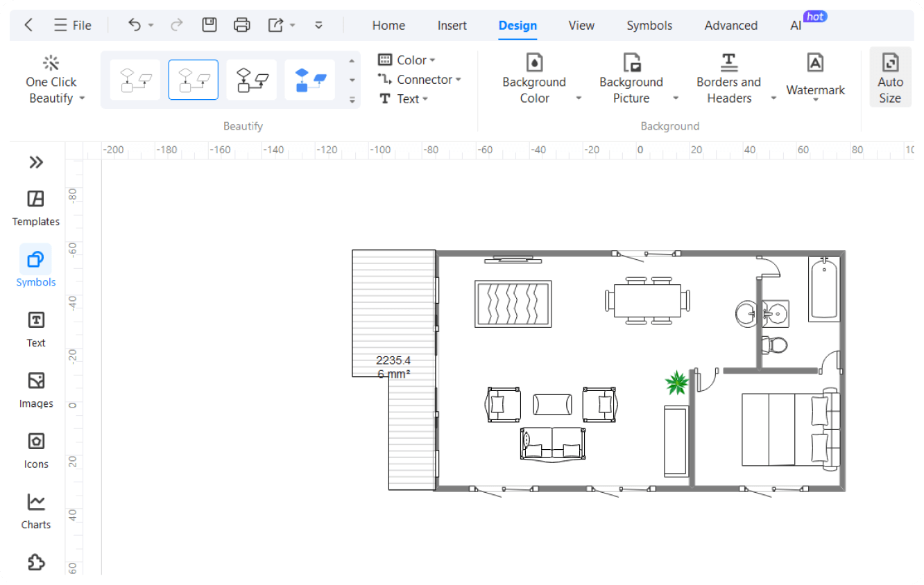Switch to the View tab
The width and height of the screenshot is (924, 585).
click(581, 26)
